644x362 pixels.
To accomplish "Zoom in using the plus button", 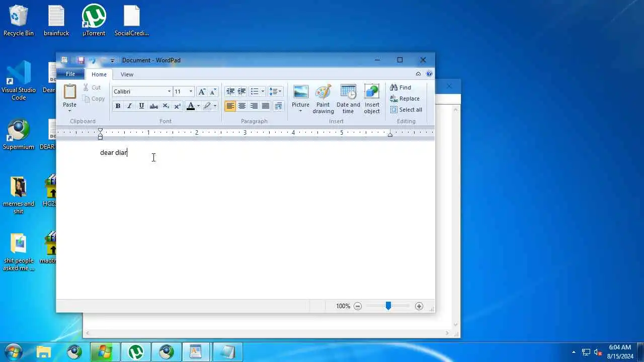I will [x=419, y=306].
